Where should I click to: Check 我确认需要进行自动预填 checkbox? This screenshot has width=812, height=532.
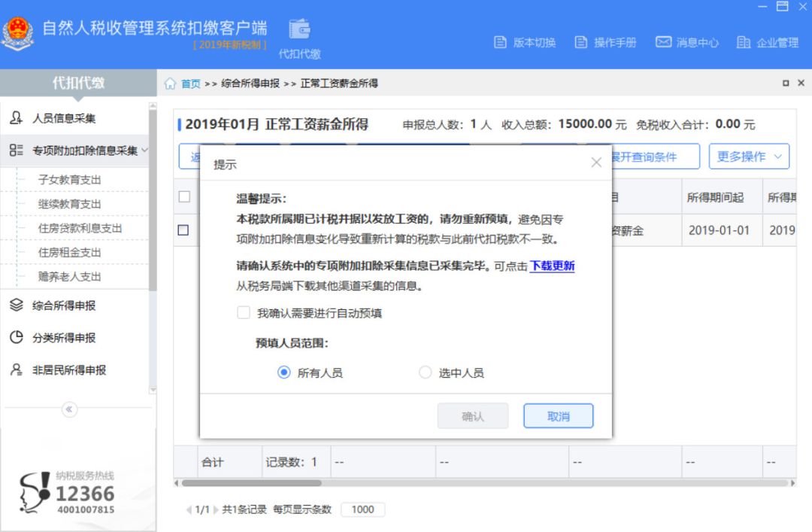pos(244,313)
